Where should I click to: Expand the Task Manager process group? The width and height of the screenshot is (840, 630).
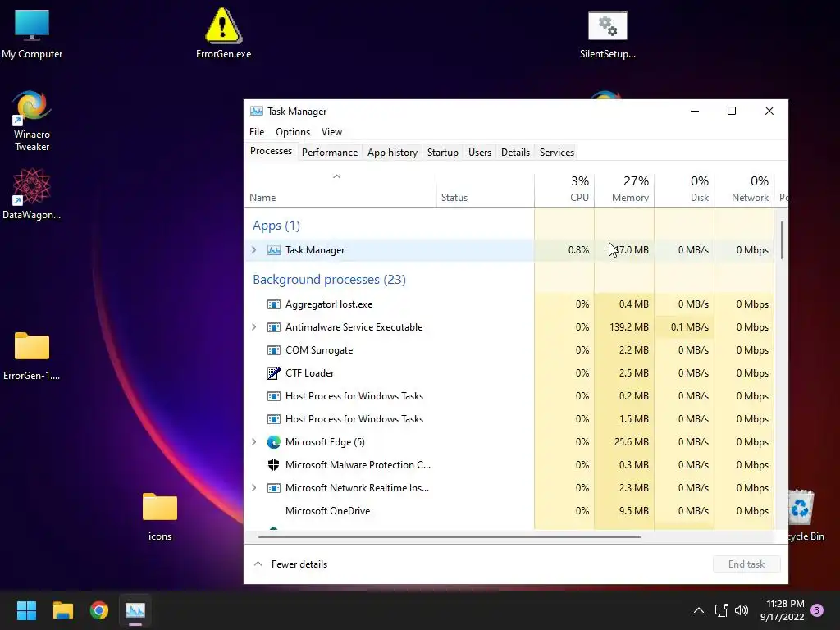pyautogui.click(x=254, y=250)
